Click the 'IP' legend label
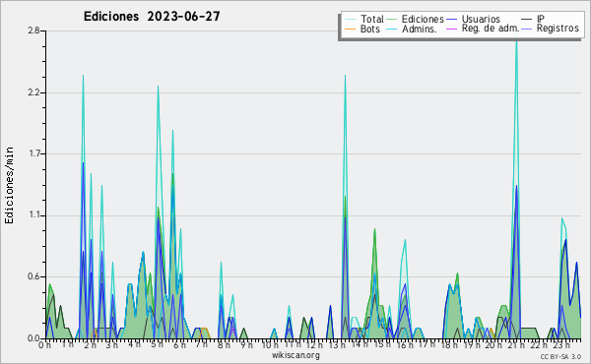This screenshot has height=364, width=591. (541, 19)
